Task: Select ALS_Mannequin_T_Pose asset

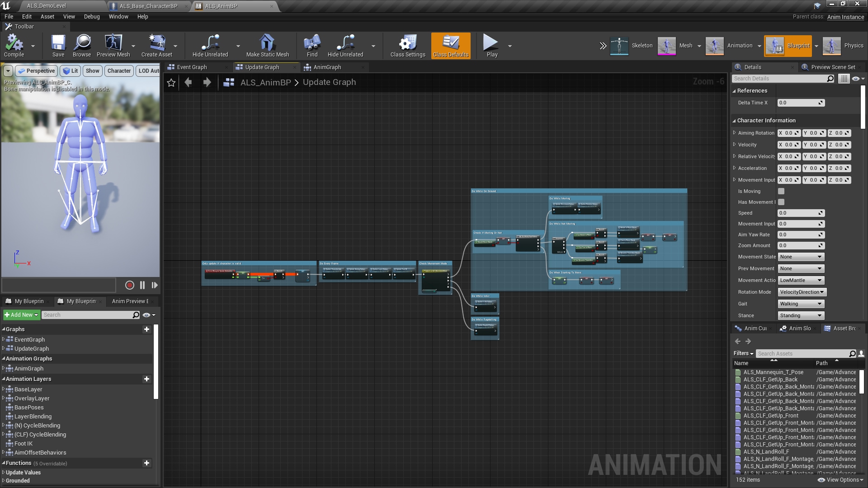Action: (774, 372)
